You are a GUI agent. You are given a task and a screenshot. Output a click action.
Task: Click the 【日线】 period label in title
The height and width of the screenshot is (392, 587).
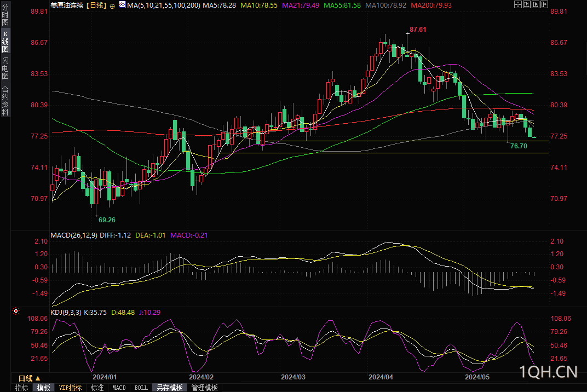(x=96, y=5)
